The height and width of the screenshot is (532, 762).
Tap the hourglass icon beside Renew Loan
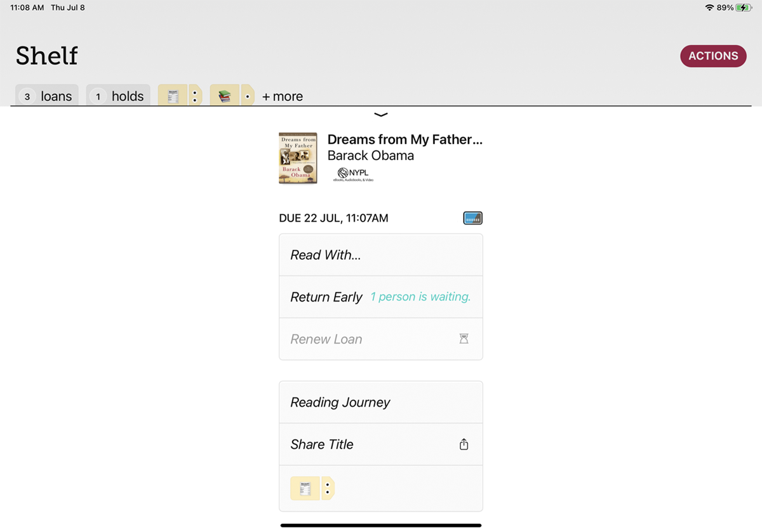[x=464, y=339]
